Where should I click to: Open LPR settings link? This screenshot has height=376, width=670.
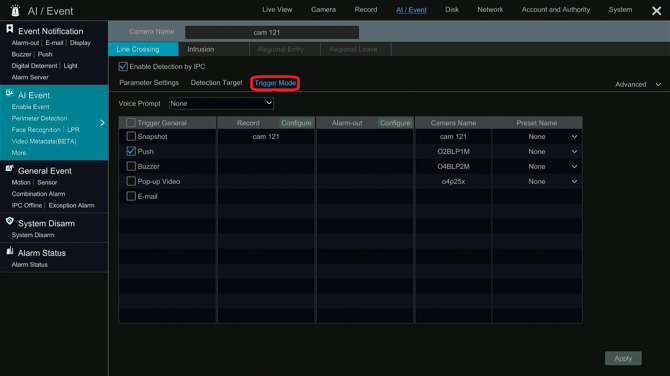(x=73, y=130)
